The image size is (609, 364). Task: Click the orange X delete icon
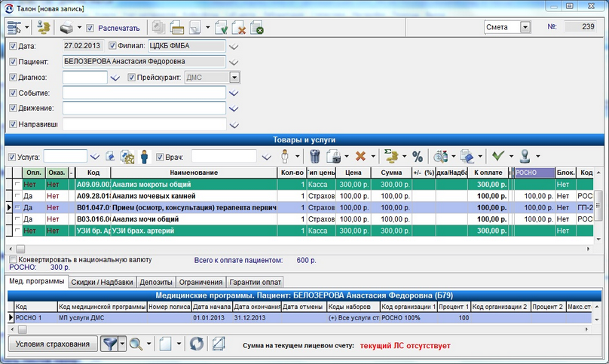[x=360, y=157]
